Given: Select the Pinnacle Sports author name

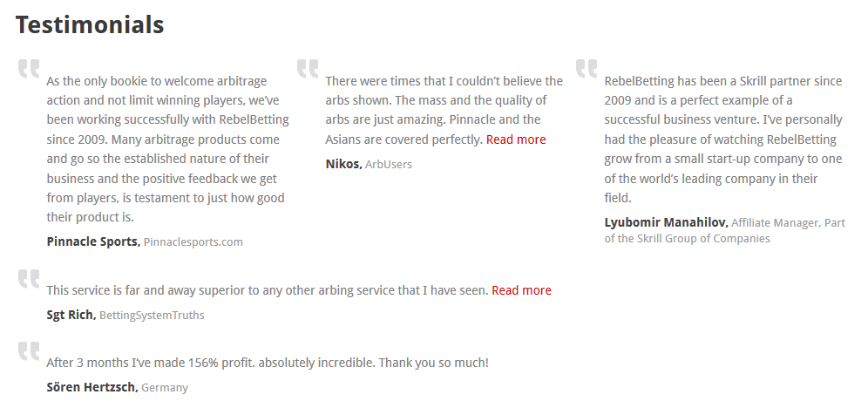Looking at the screenshot, I should pos(93,241).
